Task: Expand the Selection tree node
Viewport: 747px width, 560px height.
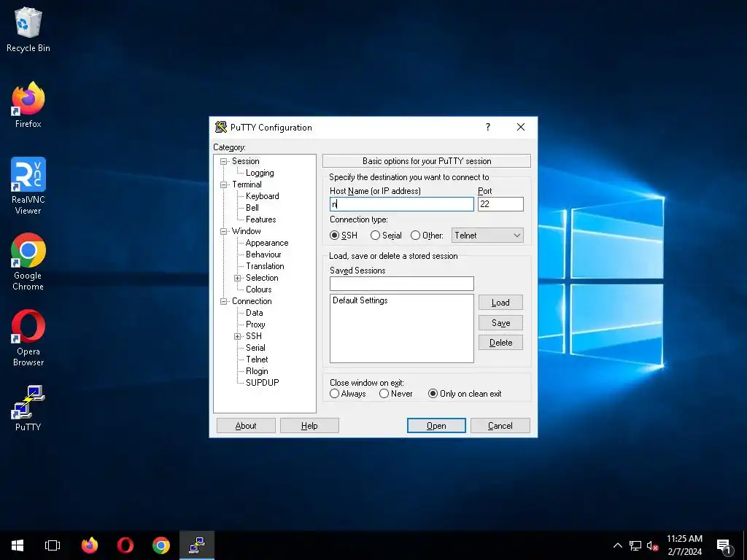Action: pos(237,278)
